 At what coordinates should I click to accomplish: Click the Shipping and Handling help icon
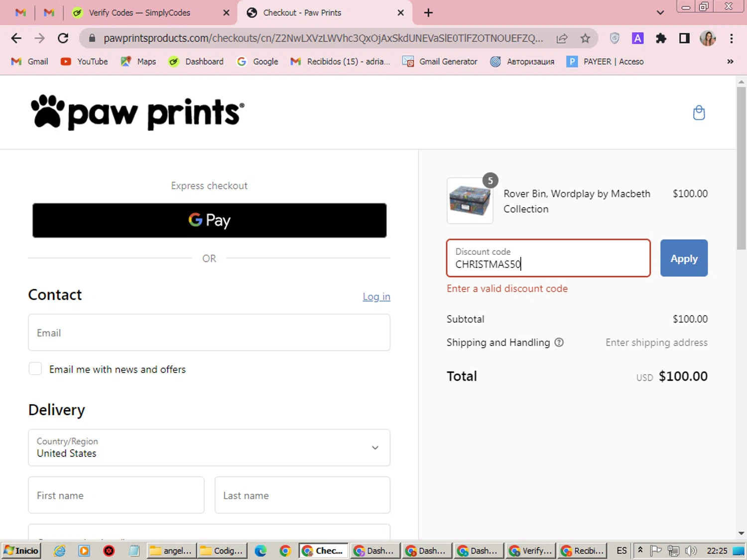(559, 342)
